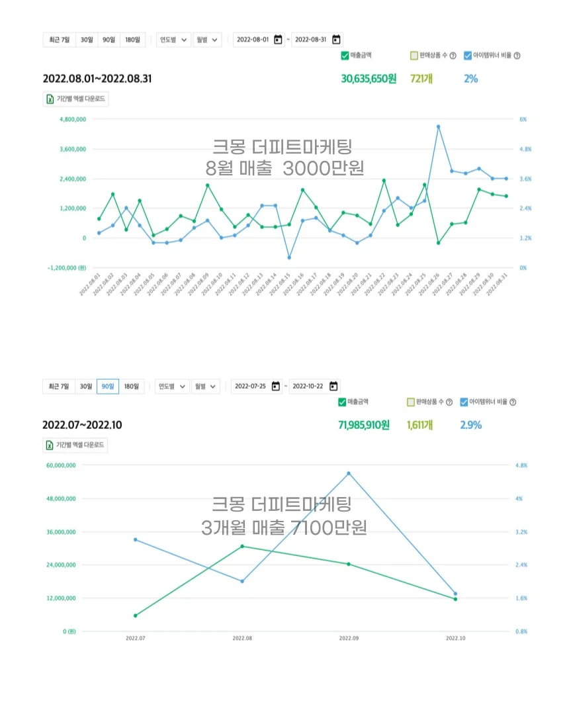
Task: Click 기간별 엑셀 다운로드 under 2022.07~2022.10
Action: [x=74, y=445]
